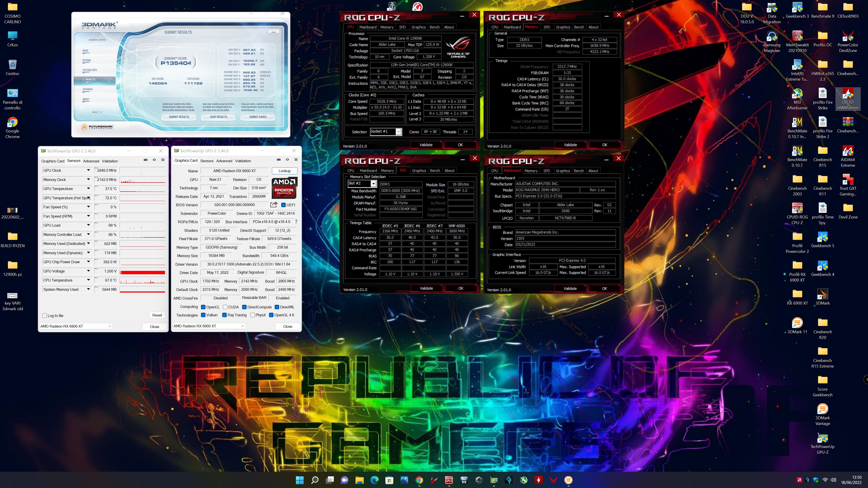
Task: Click the CPU Temperature sensor graph
Action: pyautogui.click(x=143, y=280)
